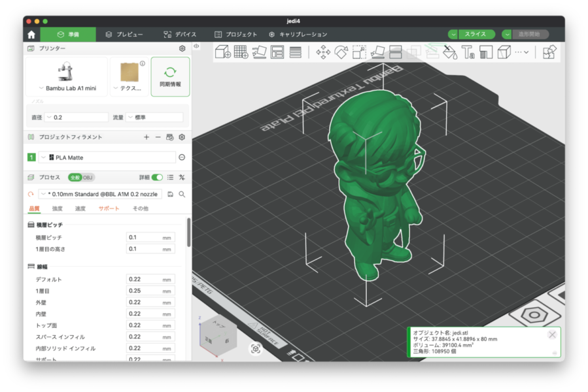Select the Move tool in the toolbar
This screenshot has height=392, width=588.
coord(323,52)
